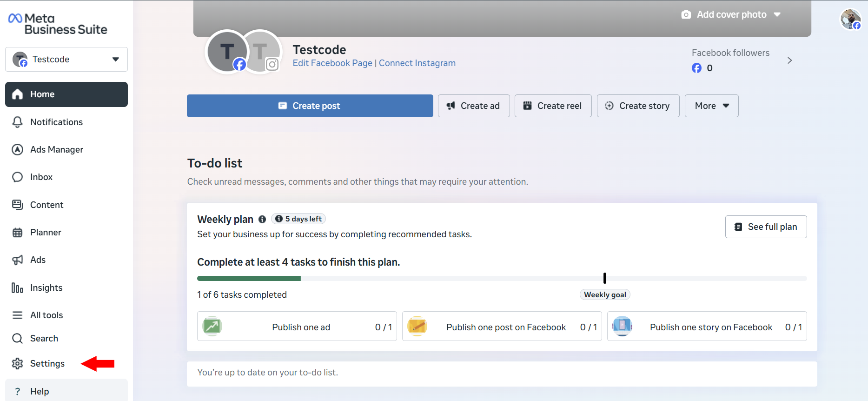The width and height of the screenshot is (868, 401).
Task: Click the Planner calendar icon
Action: tap(17, 232)
